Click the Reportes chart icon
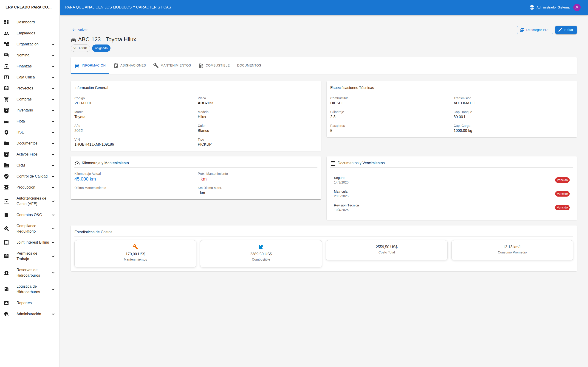 (7, 303)
